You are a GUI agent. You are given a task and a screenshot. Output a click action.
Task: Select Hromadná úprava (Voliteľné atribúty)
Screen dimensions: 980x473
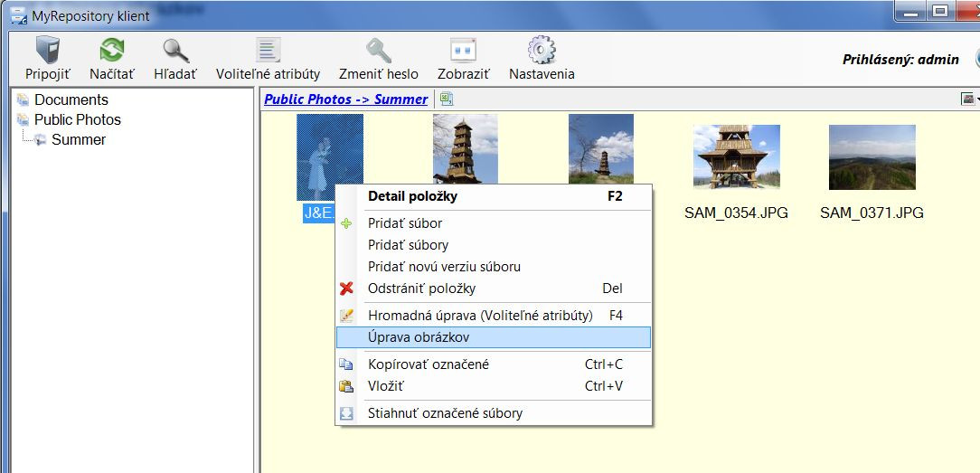(494, 316)
